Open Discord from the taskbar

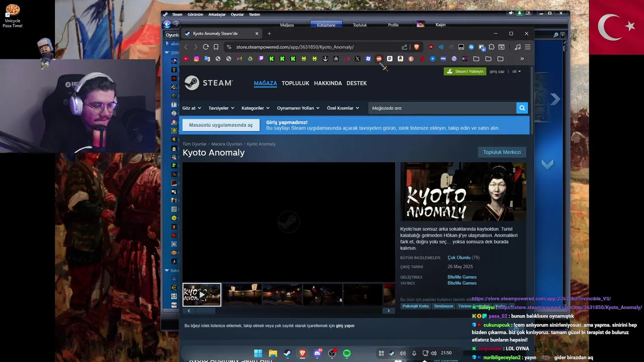click(317, 353)
